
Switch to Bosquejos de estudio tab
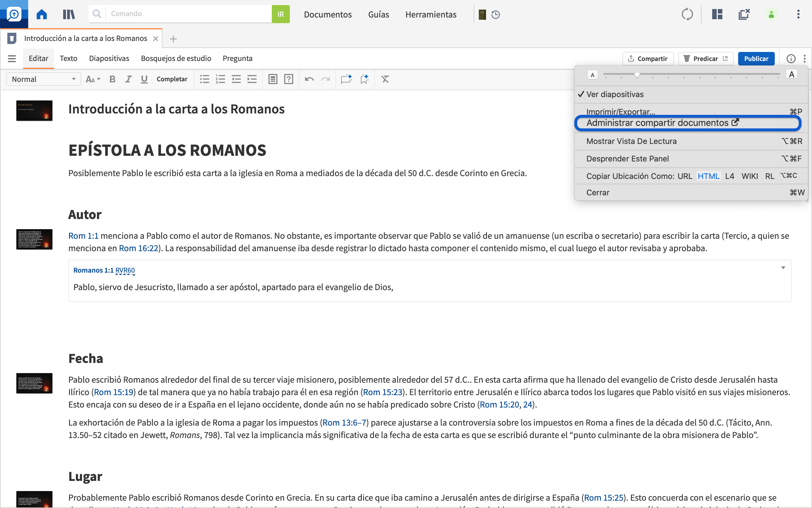176,58
